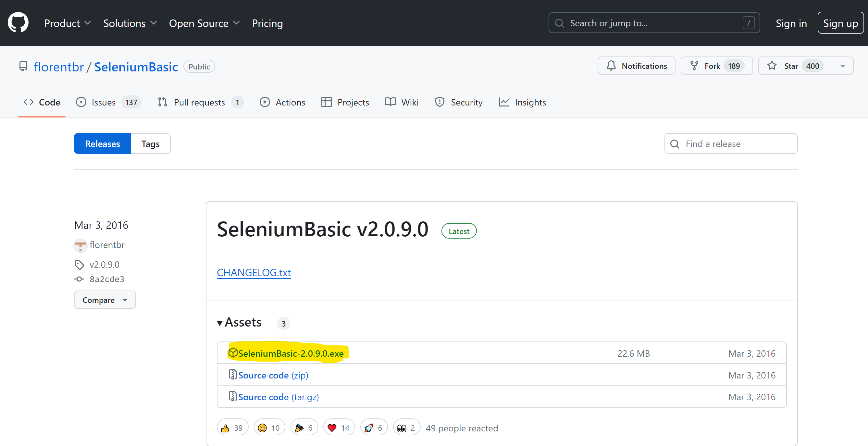This screenshot has width=868, height=446.
Task: Click the Insights graph icon
Action: click(x=504, y=102)
